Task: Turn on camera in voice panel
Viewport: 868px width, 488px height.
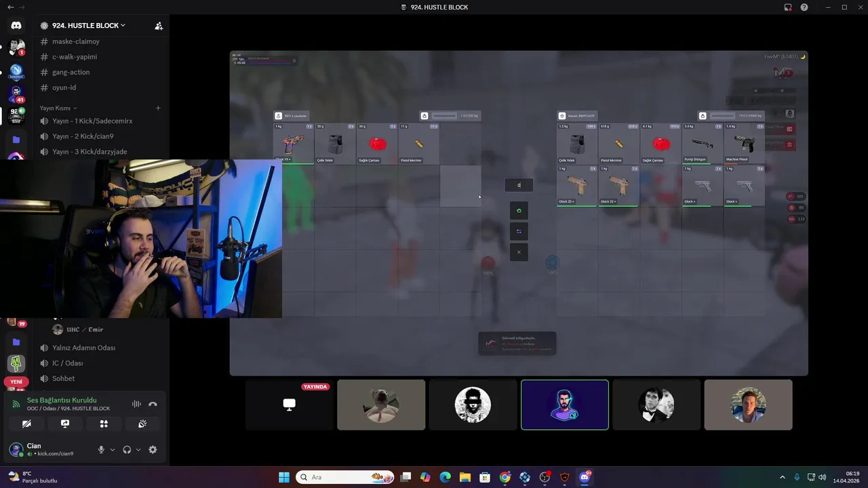Action: 26,424
